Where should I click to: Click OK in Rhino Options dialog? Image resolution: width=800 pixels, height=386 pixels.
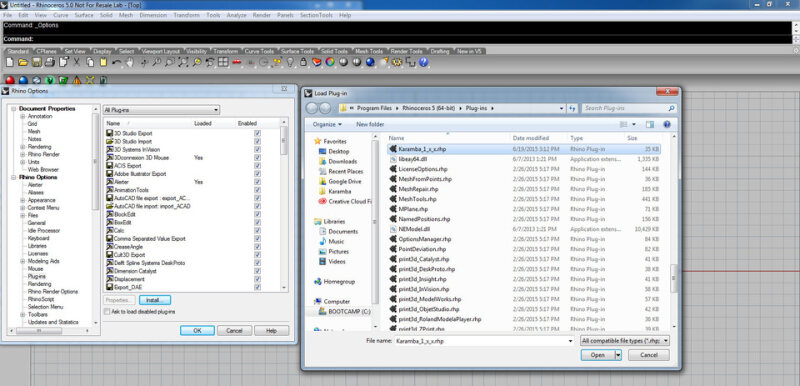coord(197,330)
